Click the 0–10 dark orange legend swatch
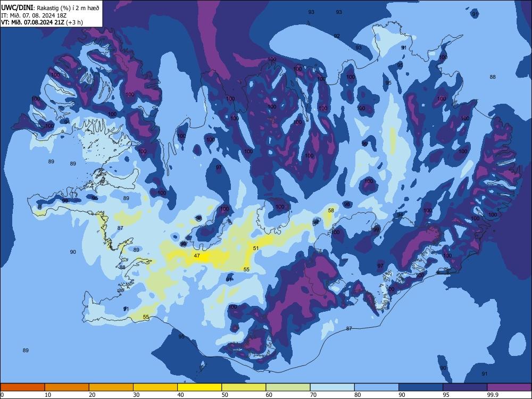532x399 pixels. (22, 387)
